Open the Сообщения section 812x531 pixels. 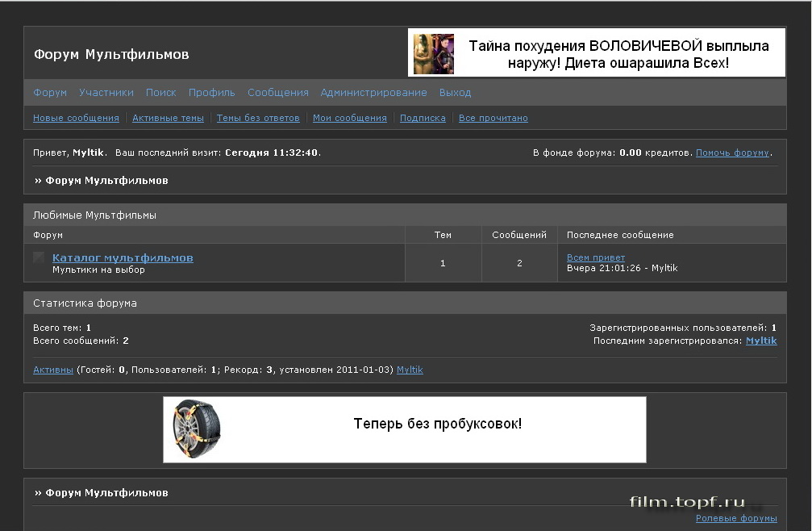(x=277, y=92)
